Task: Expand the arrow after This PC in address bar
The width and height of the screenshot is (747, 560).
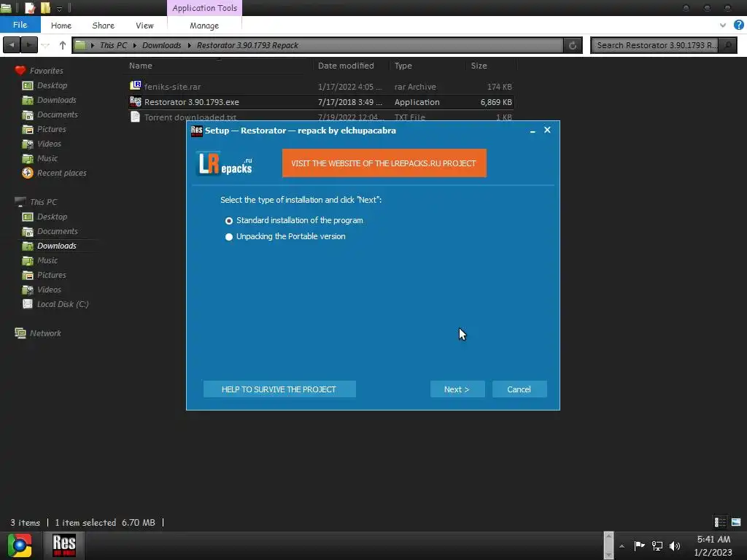Action: (x=135, y=45)
